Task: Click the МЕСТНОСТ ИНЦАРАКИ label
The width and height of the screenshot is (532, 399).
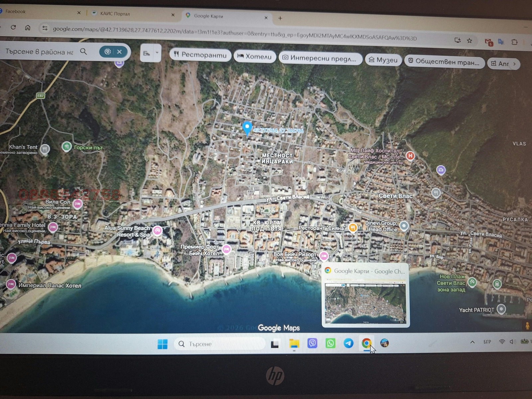Action: (x=277, y=159)
